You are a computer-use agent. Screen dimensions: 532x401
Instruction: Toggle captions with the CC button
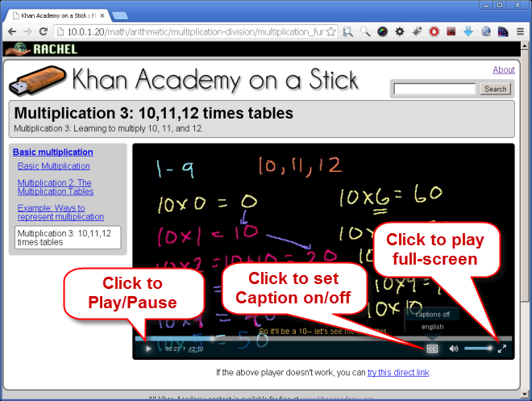(x=432, y=349)
